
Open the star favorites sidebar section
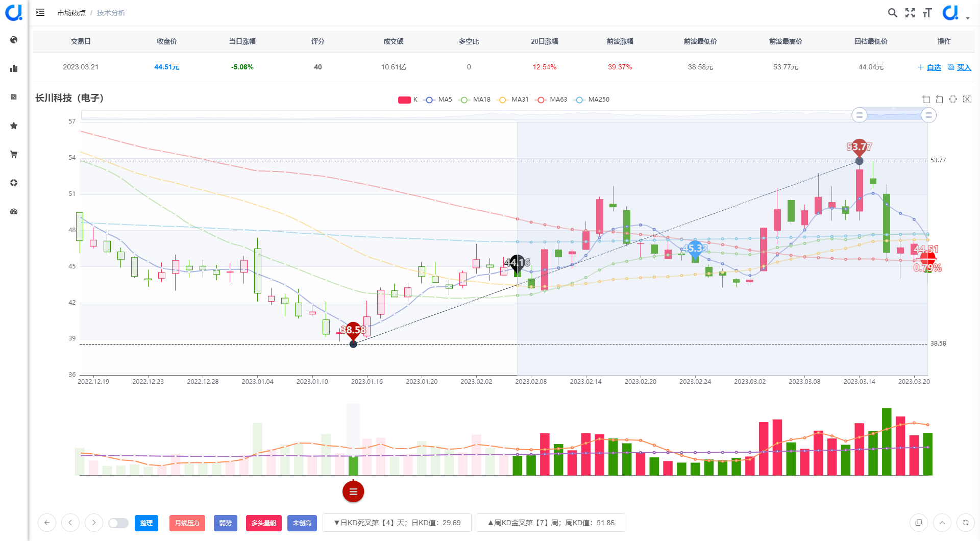point(14,126)
